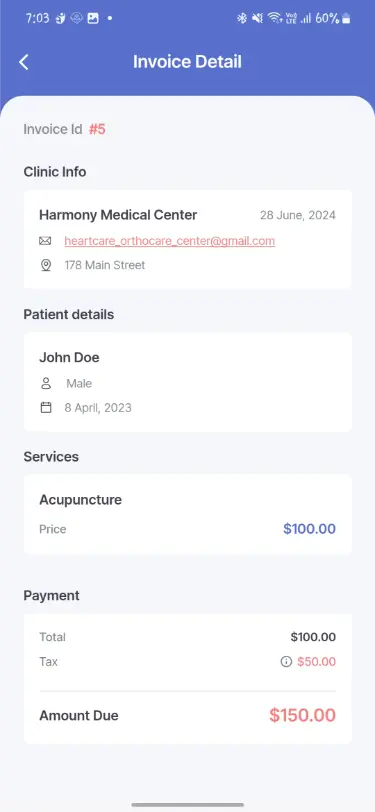Tap the Wi-Fi status icon

click(274, 19)
